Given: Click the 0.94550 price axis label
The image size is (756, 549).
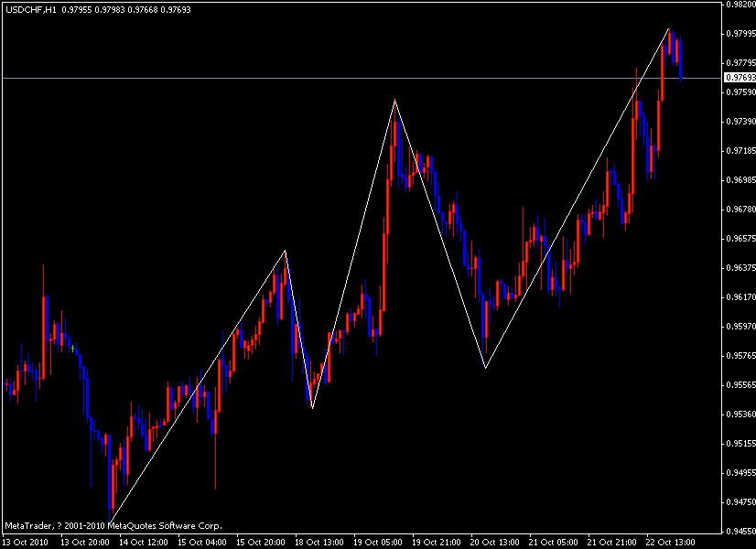Looking at the screenshot, I should tap(740, 532).
